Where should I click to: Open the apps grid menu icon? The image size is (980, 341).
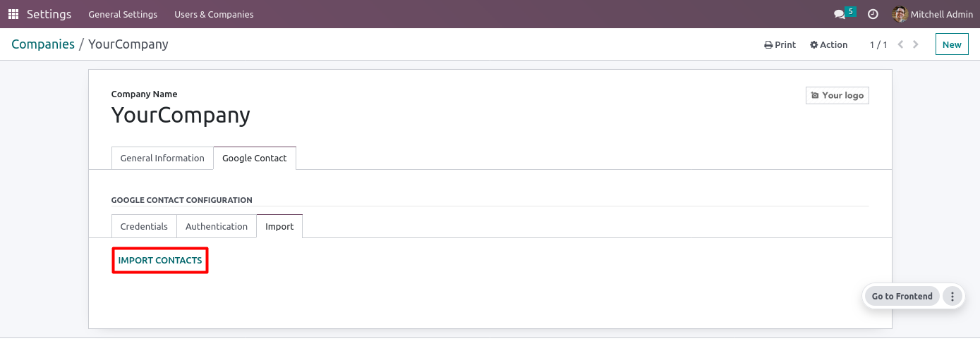[13, 14]
